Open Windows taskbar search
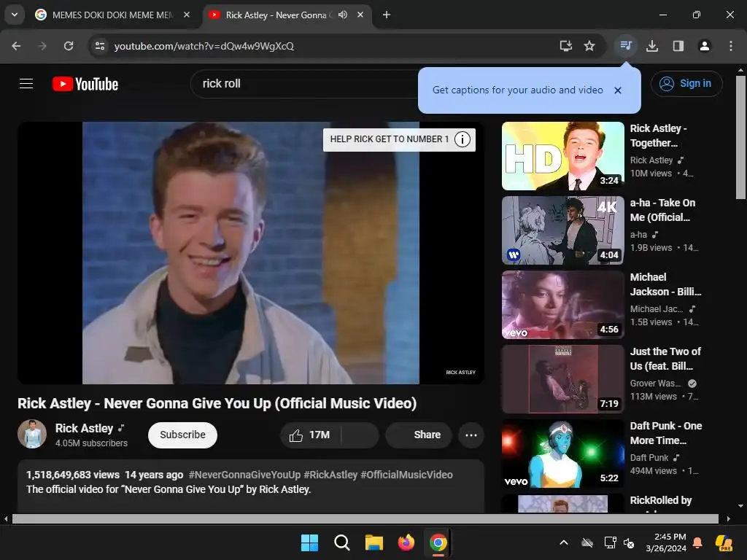 click(x=342, y=542)
